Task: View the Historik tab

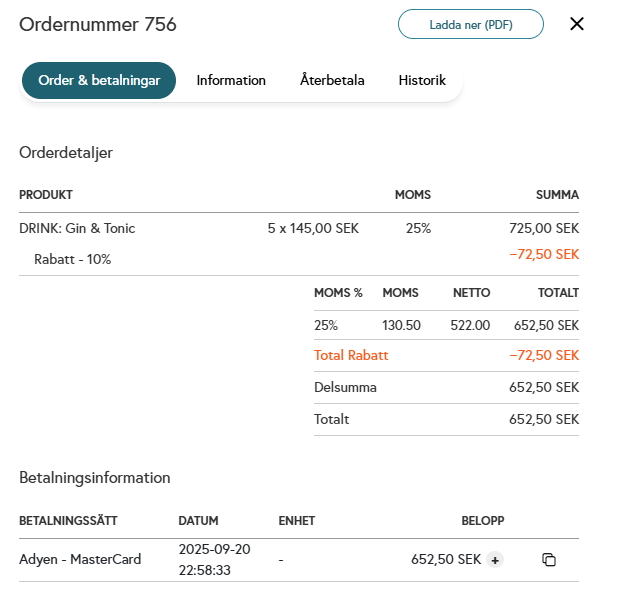Action: [x=422, y=81]
